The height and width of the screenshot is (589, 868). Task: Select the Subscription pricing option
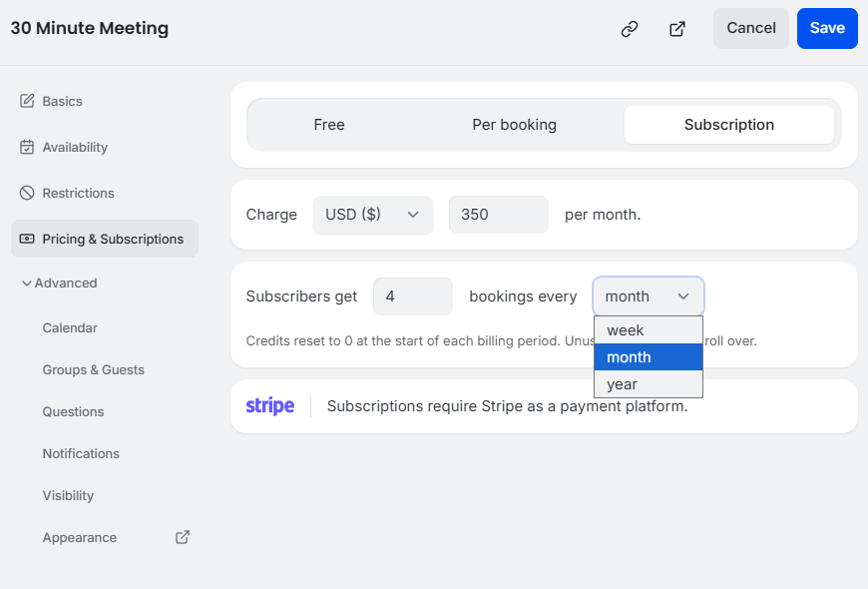click(x=729, y=125)
